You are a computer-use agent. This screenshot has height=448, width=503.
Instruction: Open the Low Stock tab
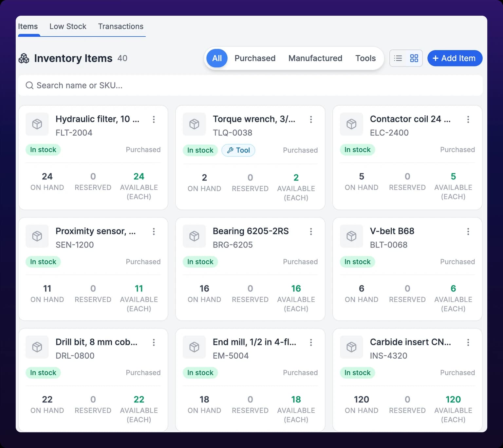[x=68, y=27]
